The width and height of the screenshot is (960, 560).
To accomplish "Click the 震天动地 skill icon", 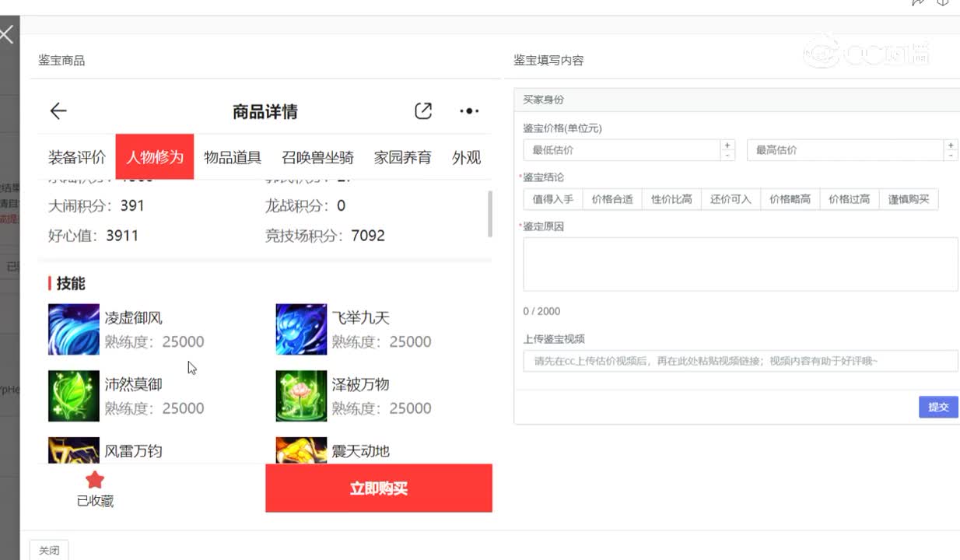I will (x=301, y=450).
